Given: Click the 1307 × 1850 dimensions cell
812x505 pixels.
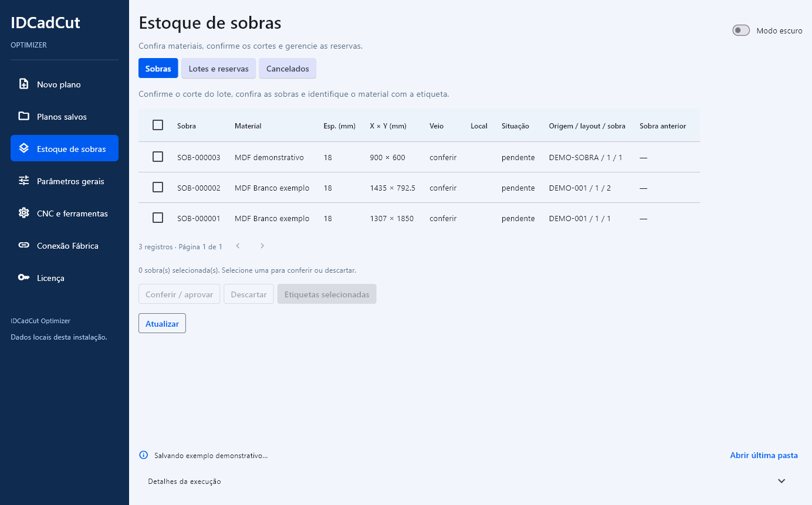Looking at the screenshot, I should 392,218.
